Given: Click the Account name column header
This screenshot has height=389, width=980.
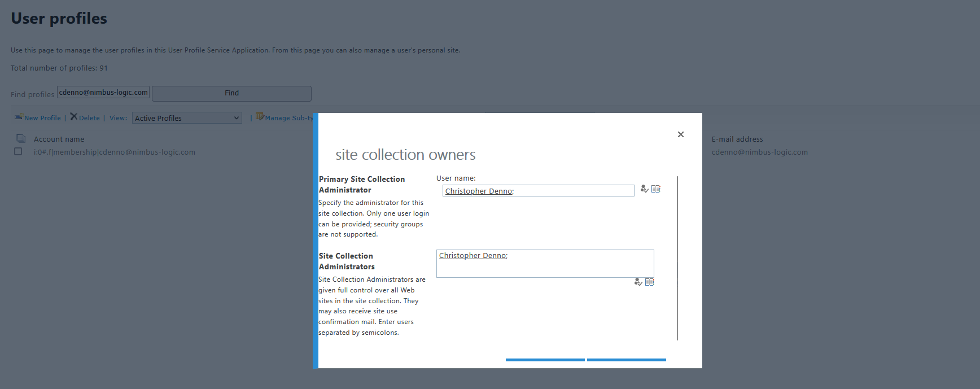Looking at the screenshot, I should [x=59, y=139].
